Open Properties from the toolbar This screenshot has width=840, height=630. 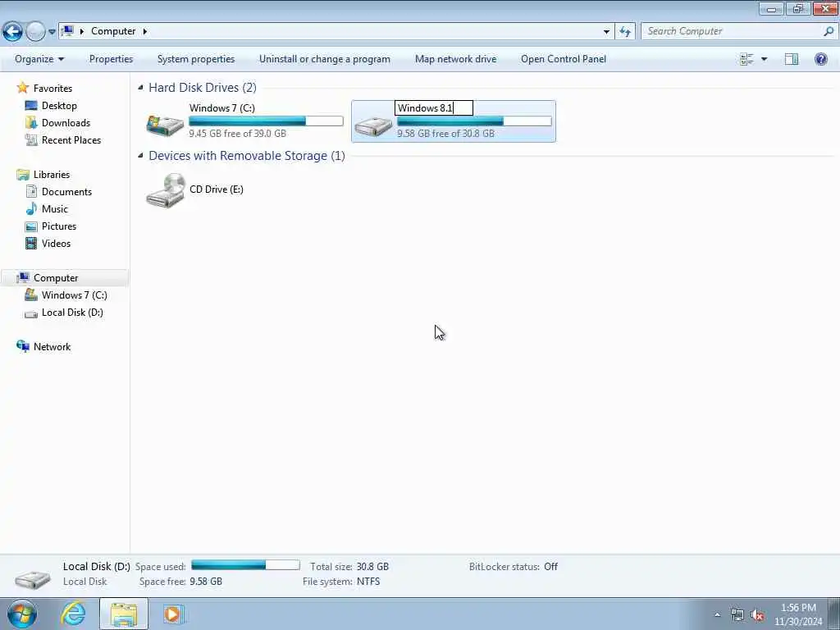point(111,59)
